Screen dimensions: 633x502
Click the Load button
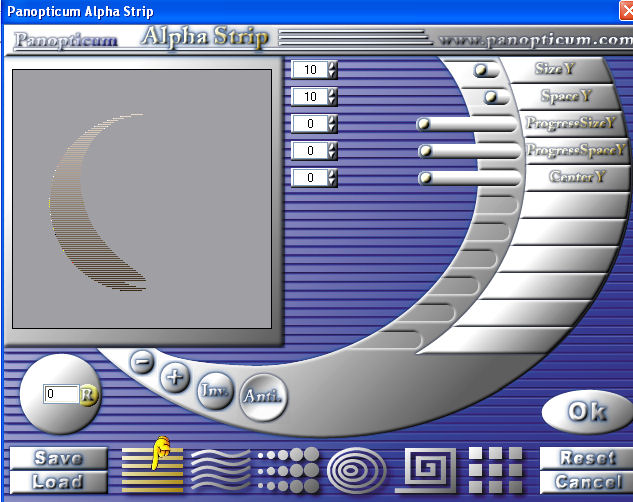[x=59, y=482]
